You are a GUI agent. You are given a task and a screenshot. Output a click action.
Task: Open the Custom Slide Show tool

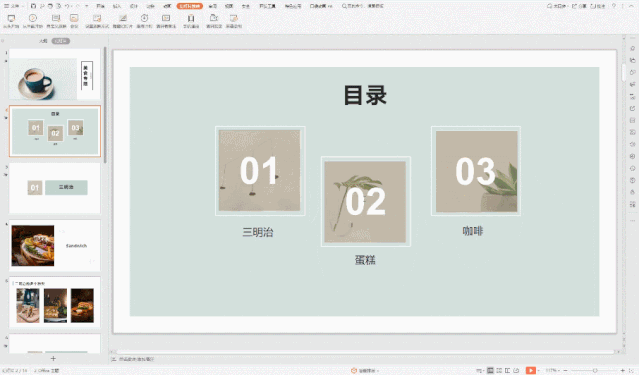(56, 19)
